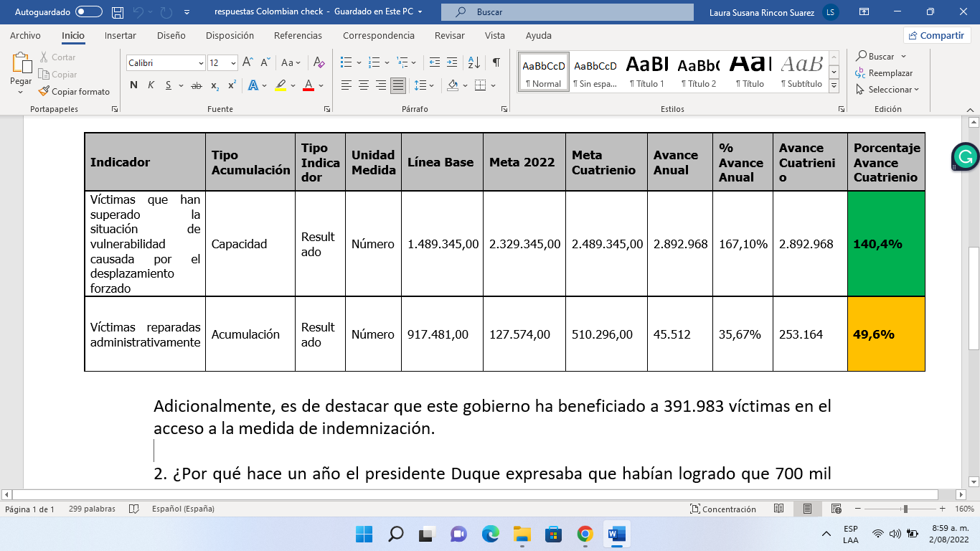Align text to the right
Screen dimensions: 980x551
point(380,85)
